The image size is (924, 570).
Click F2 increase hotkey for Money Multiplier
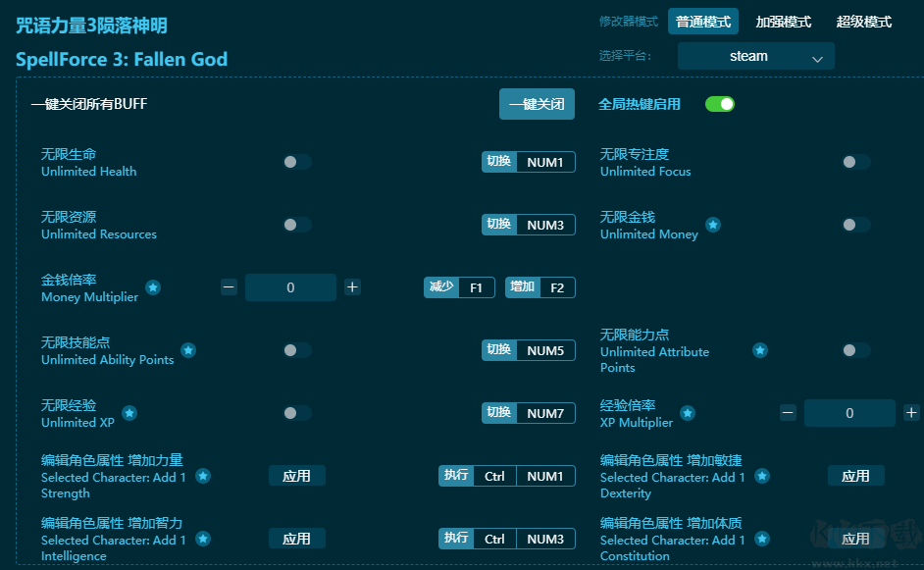(557, 287)
